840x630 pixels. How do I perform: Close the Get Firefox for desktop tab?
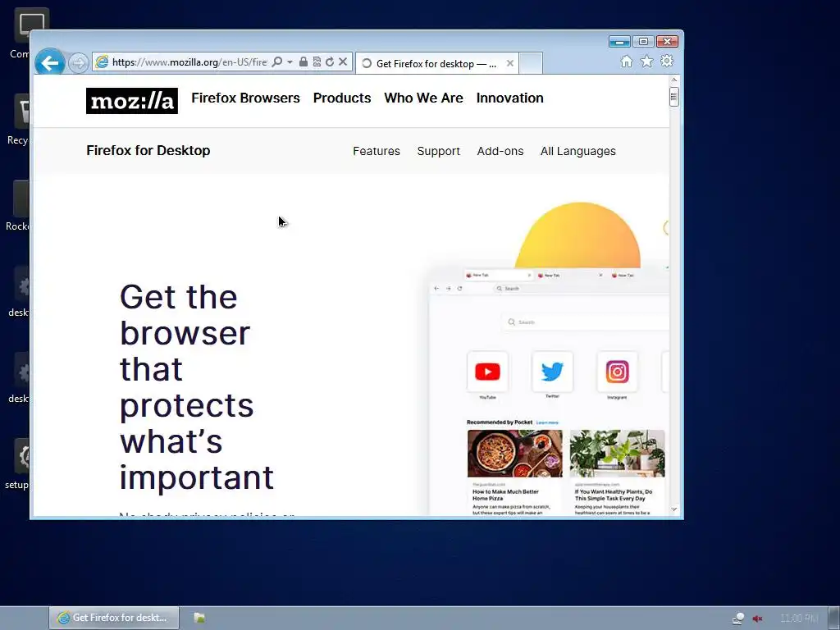coord(510,64)
